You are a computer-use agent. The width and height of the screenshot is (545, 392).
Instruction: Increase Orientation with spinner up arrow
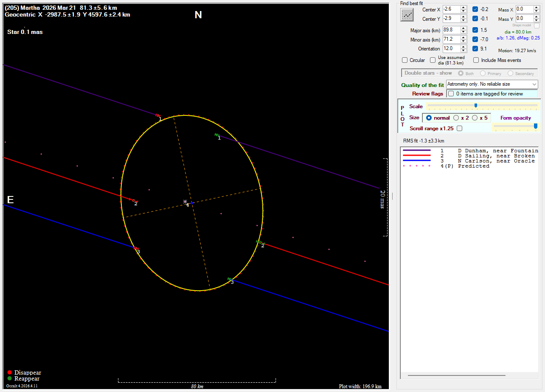[x=464, y=47]
